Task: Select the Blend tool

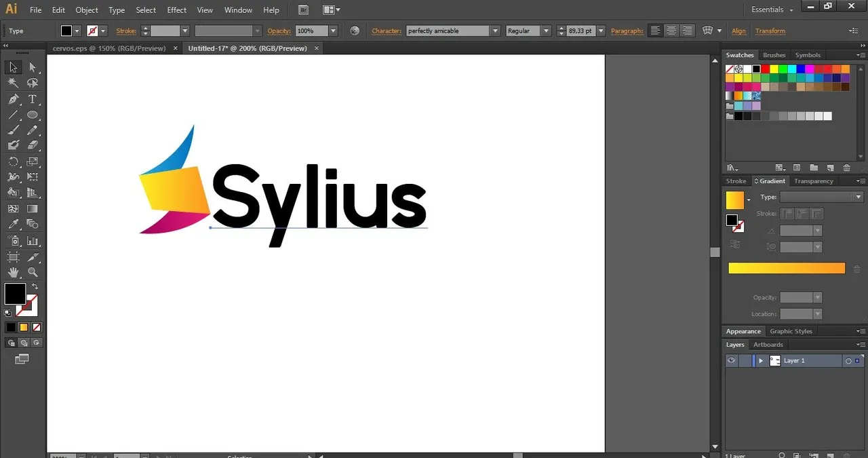Action: click(33, 224)
